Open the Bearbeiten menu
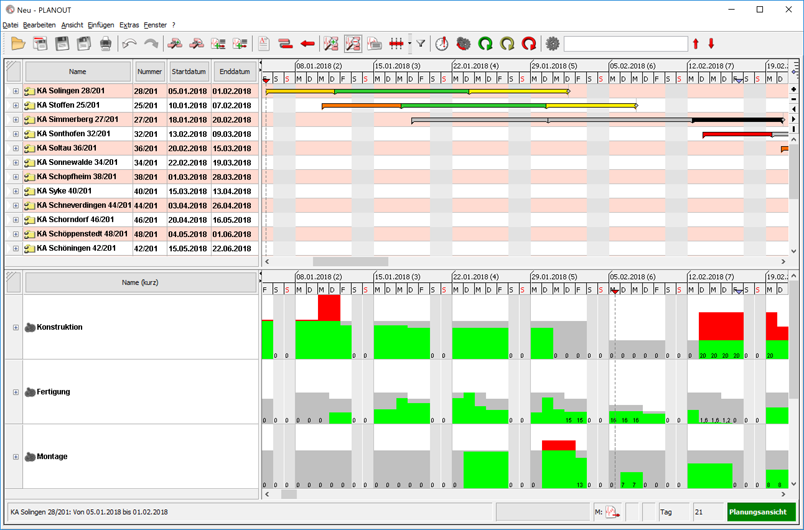Screen dimensions: 804x530 pyautogui.click(x=39, y=25)
